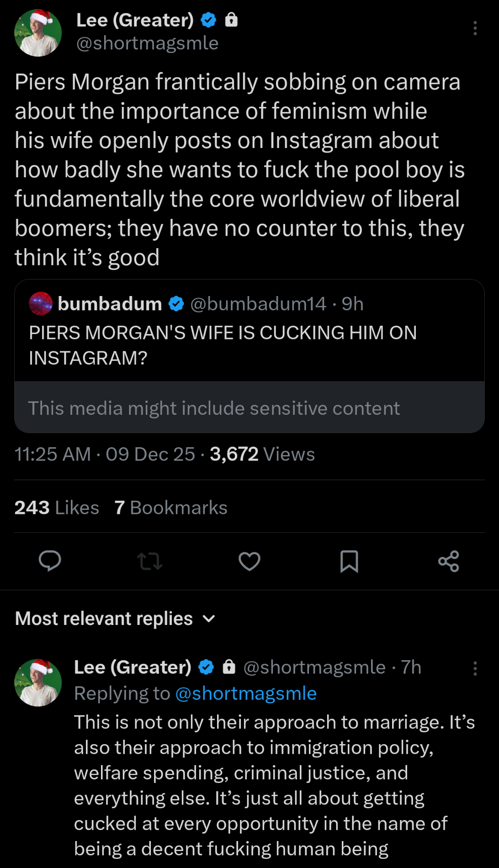This screenshot has height=868, width=499.
Task: Open the 7 Bookmarks count
Action: [x=171, y=508]
